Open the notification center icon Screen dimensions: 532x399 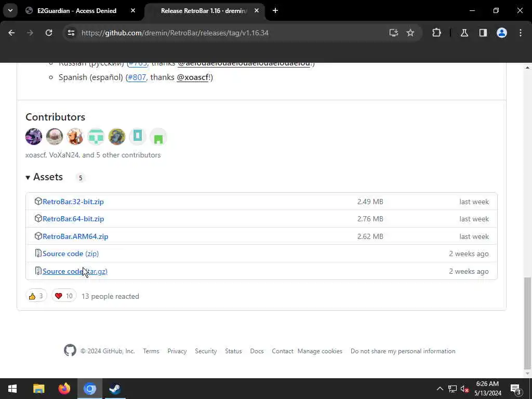[516, 389]
